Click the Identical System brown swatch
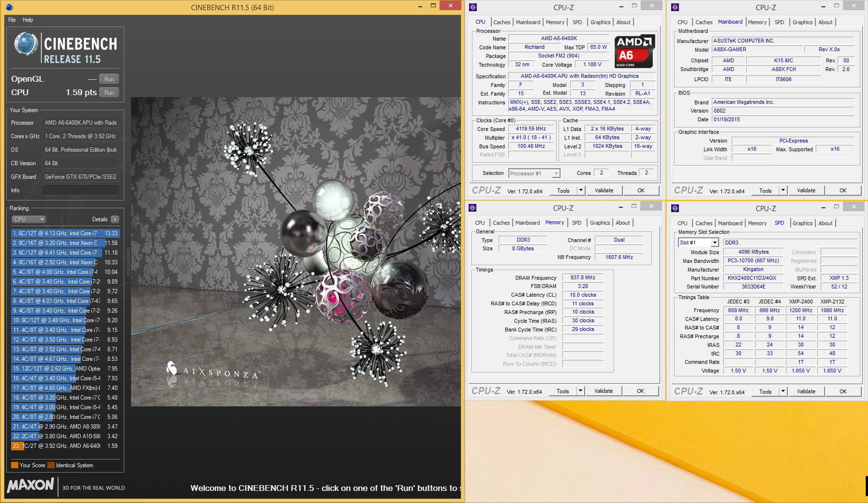The image size is (868, 503). 51,465
